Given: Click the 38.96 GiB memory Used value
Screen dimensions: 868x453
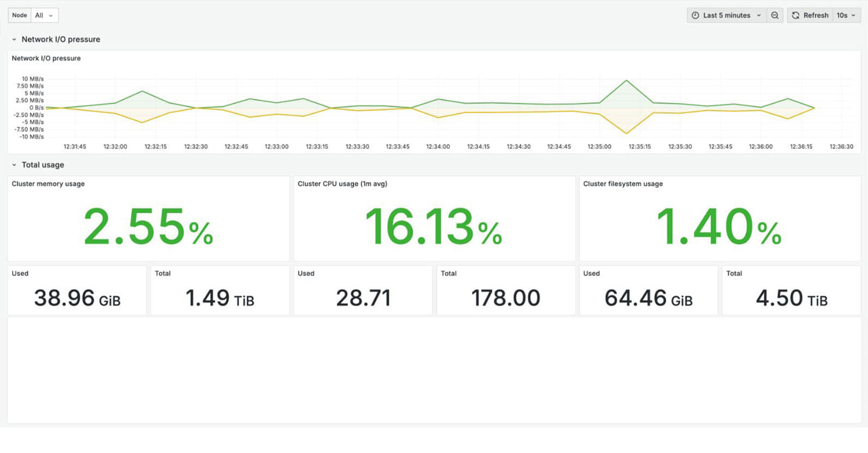Looking at the screenshot, I should (77, 298).
